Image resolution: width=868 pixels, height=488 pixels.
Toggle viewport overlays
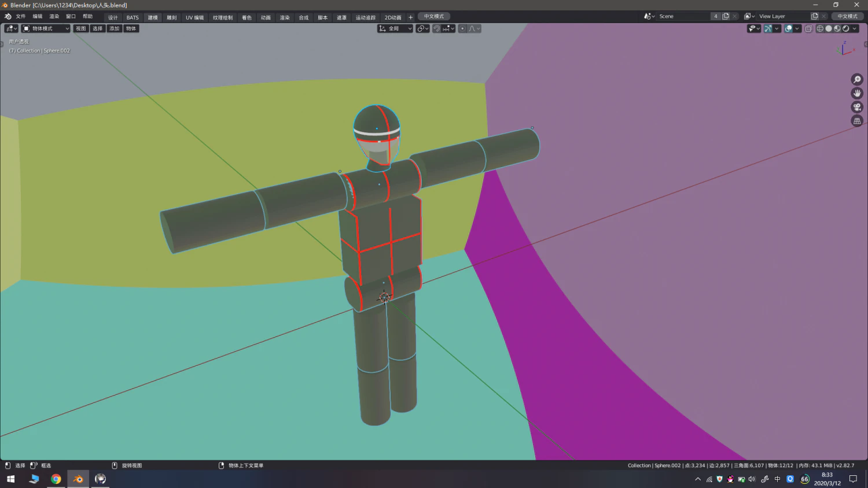(x=788, y=28)
